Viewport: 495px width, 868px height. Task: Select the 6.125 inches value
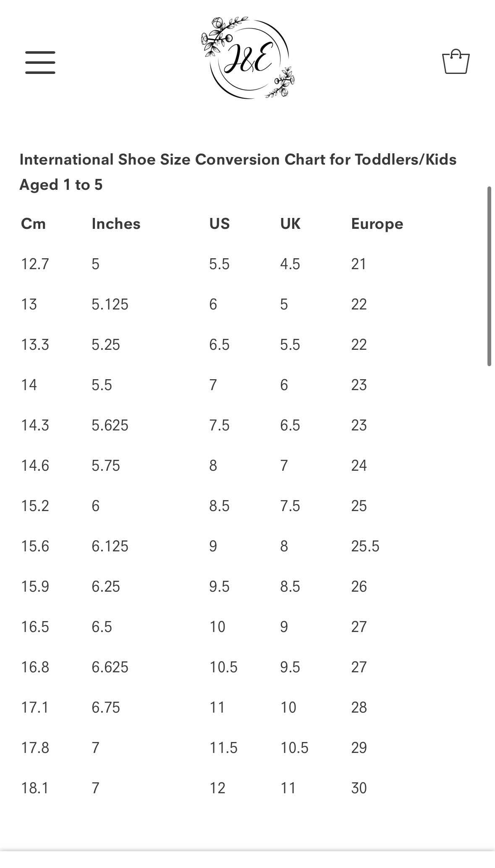coord(110,546)
